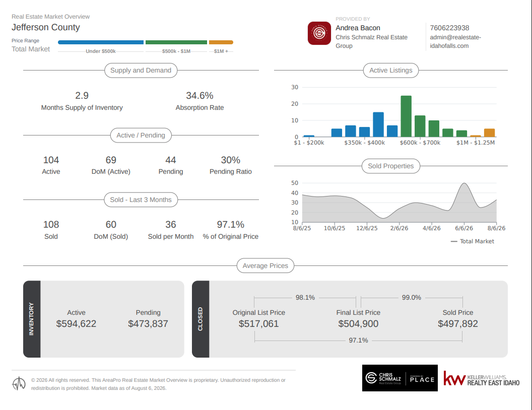
Task: Select the green $500k - $1M price range bar
Action: (176, 42)
